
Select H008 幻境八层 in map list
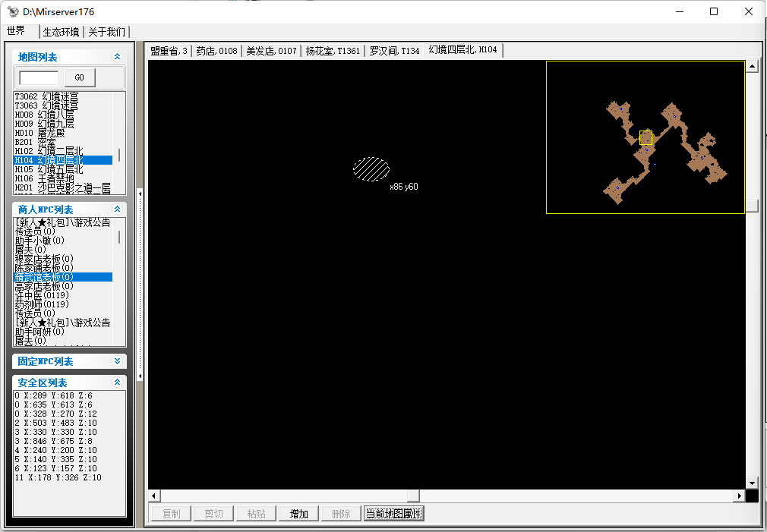click(x=62, y=115)
